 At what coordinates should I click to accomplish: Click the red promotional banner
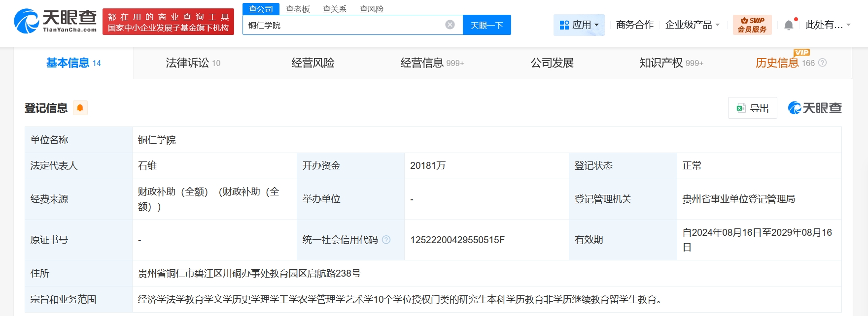[168, 22]
